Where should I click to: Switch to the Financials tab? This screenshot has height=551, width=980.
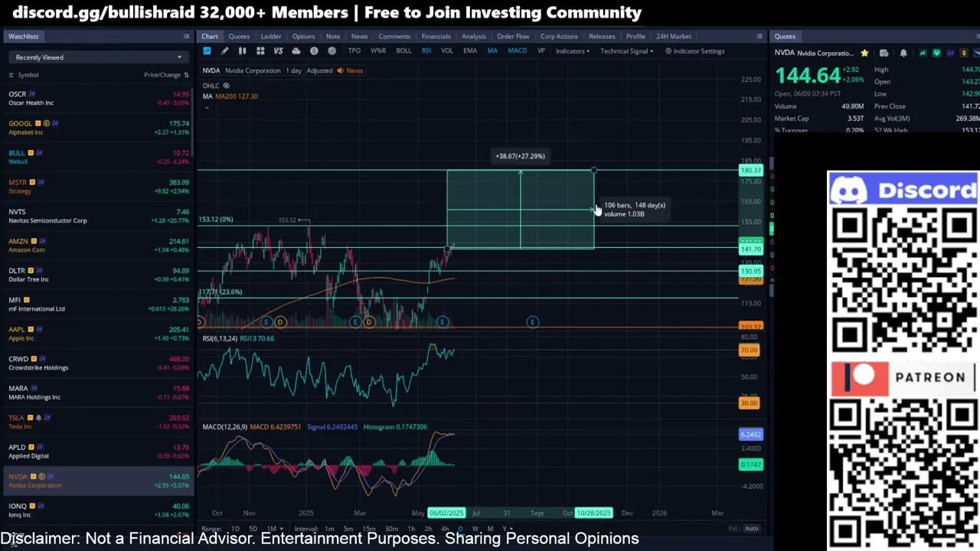point(436,36)
